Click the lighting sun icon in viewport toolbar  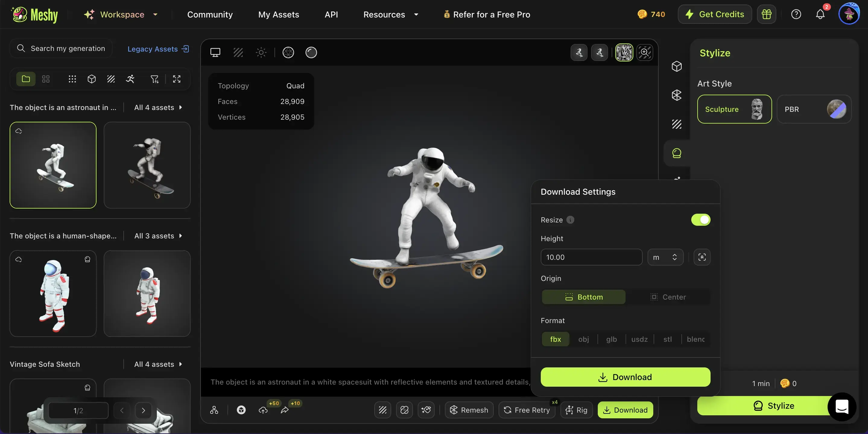[x=261, y=52]
